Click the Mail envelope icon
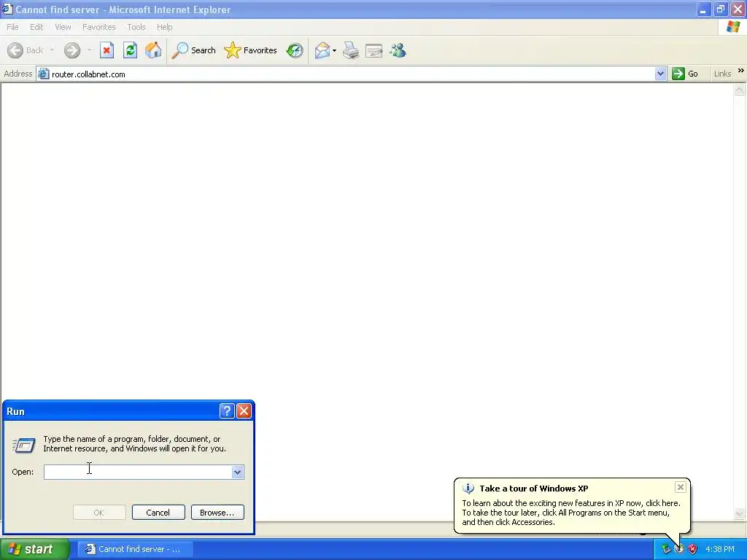 pos(322,50)
